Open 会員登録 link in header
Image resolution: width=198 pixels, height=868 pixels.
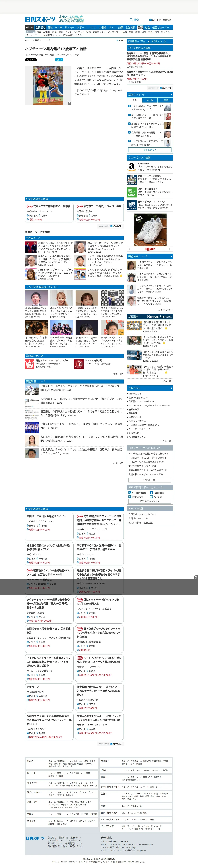click(167, 20)
